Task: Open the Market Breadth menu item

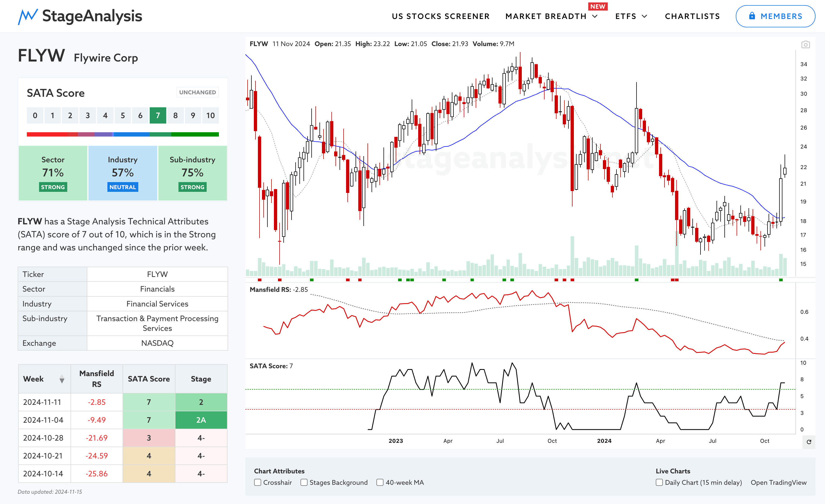Action: click(x=546, y=16)
